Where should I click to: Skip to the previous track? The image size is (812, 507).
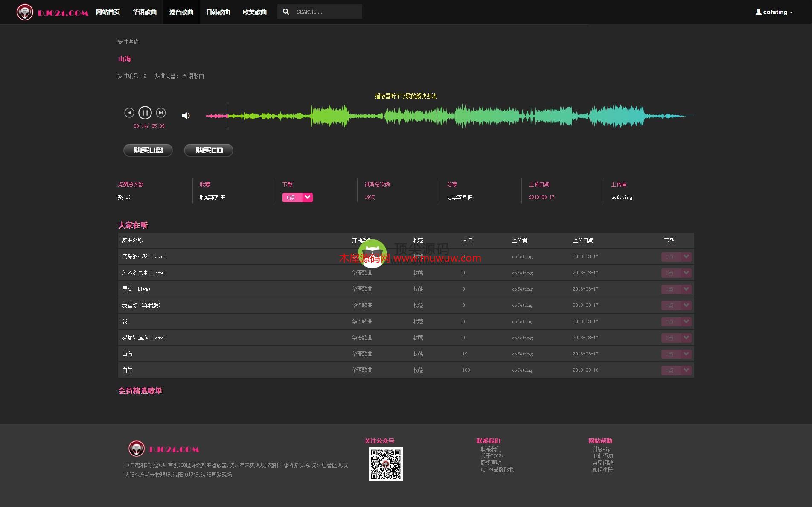pyautogui.click(x=129, y=113)
